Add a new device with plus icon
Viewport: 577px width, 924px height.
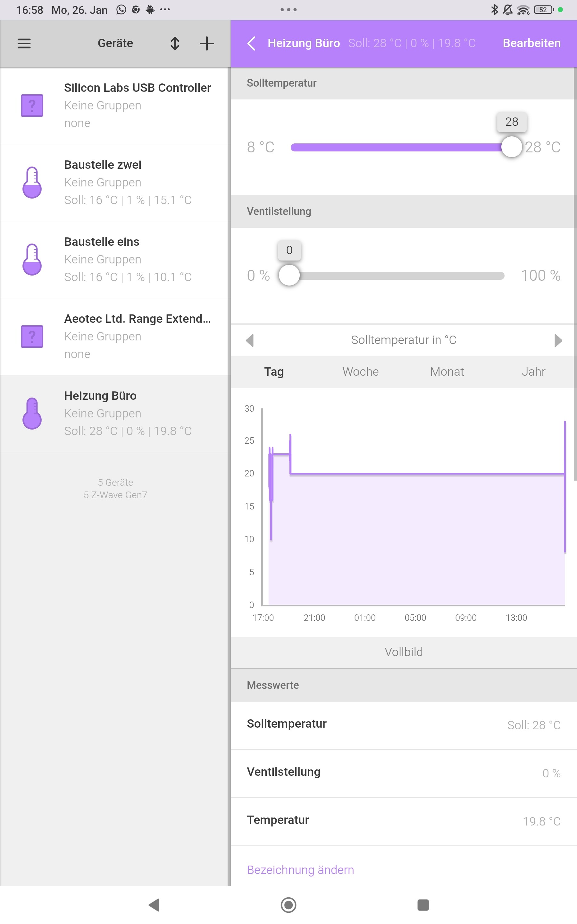pos(206,43)
